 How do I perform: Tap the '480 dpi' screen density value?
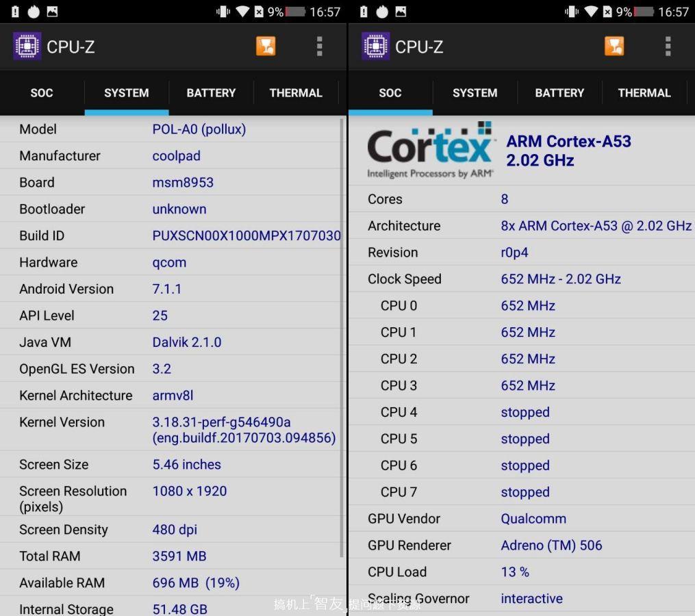[x=175, y=530]
